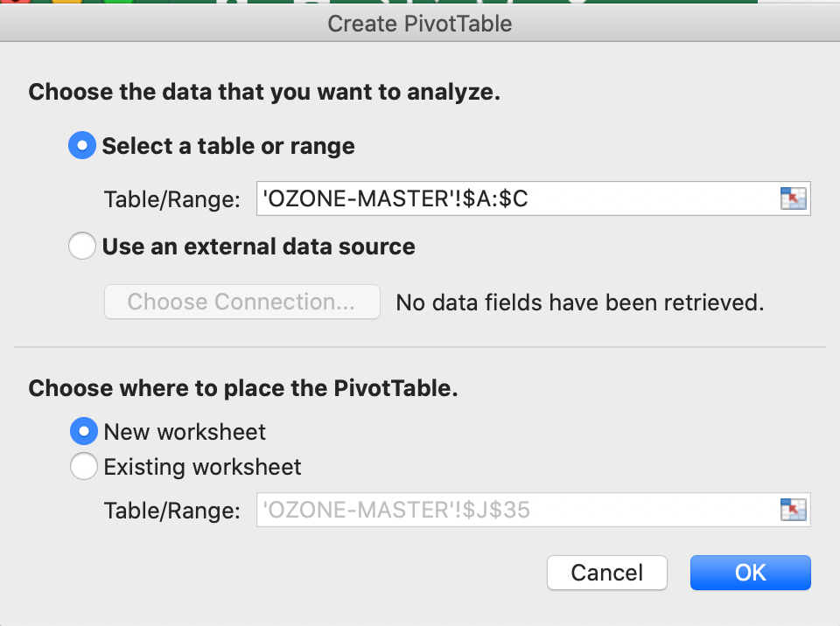Click the 'Table/Range:' label under Existing worksheet
840x626 pixels.
pyautogui.click(x=171, y=511)
